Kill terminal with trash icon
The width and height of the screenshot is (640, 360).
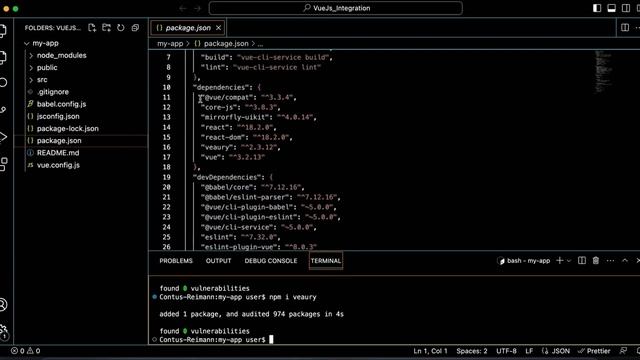tap(596, 260)
